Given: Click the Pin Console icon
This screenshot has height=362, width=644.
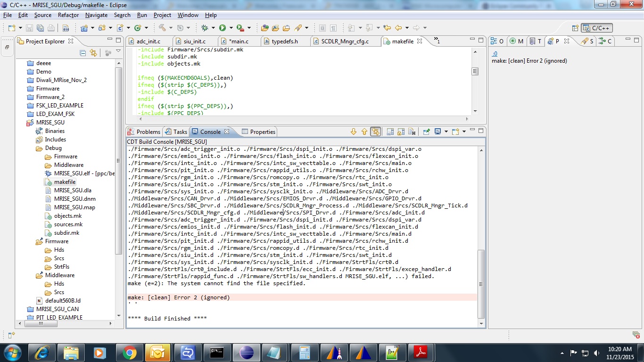Looking at the screenshot, I should [x=426, y=132].
